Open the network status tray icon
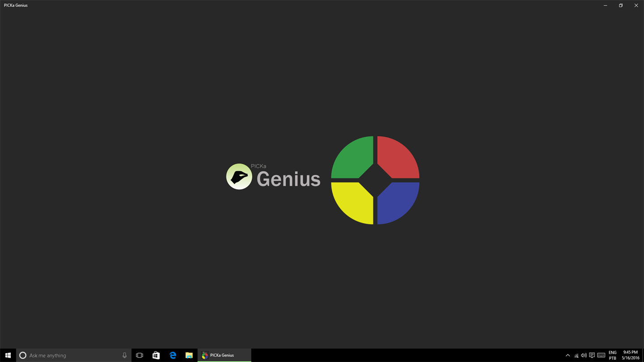 [576, 355]
